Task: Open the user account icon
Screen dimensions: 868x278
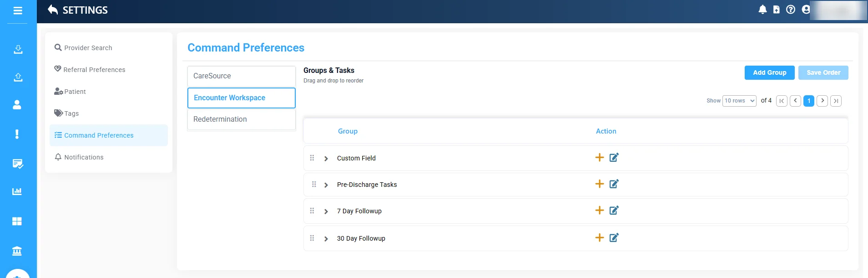Action: [x=806, y=10]
